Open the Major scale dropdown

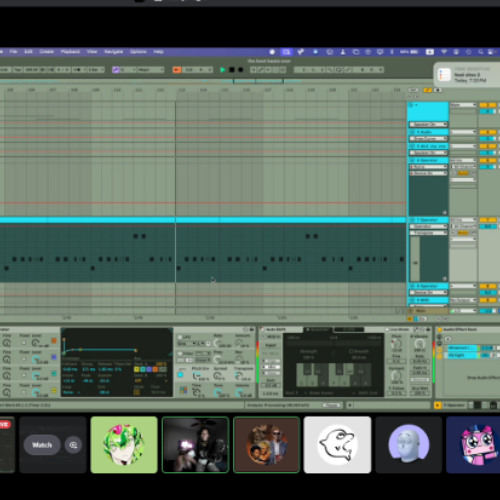pos(151,70)
